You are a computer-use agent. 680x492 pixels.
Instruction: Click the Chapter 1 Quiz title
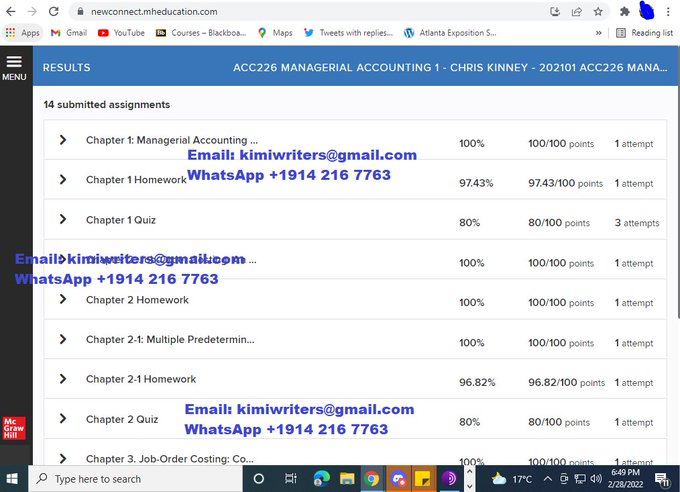(121, 220)
